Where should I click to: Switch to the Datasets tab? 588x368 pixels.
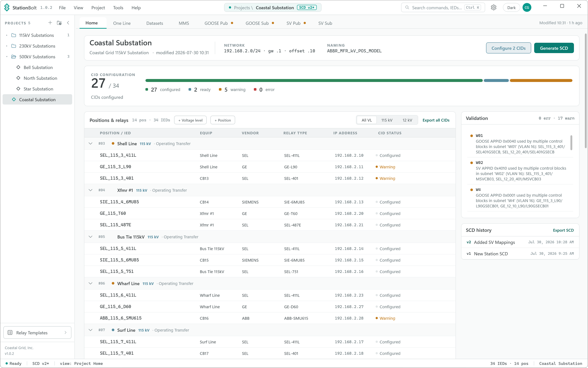(x=154, y=23)
